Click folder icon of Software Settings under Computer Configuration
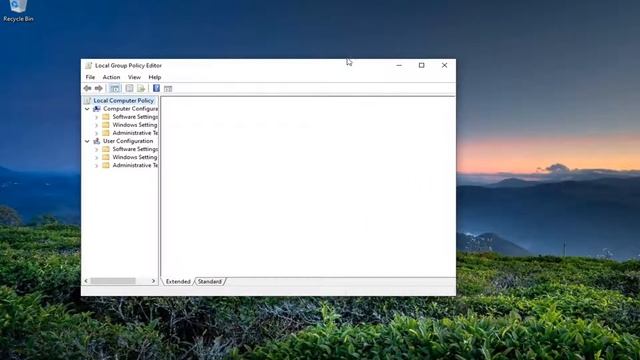 coord(106,117)
